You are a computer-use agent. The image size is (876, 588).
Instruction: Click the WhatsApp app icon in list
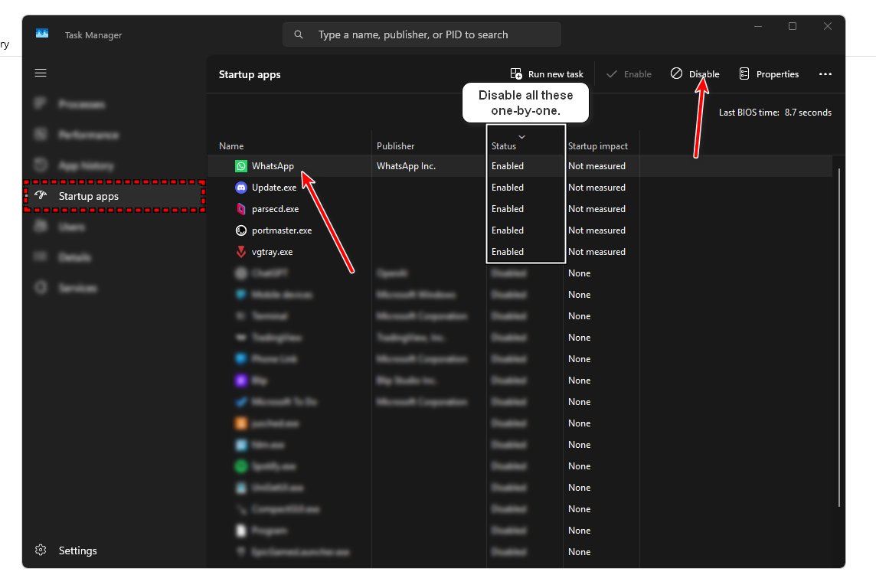coord(241,166)
